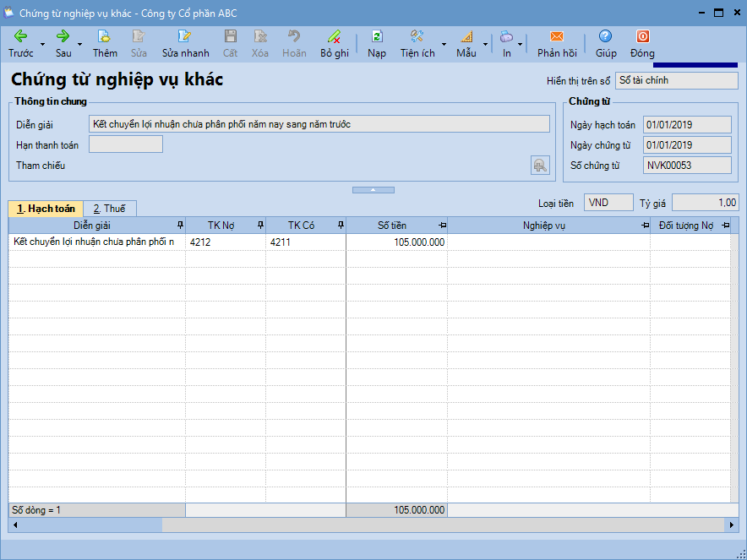Pin the Diễn giải column header
Screen dimensions: 747x560
coord(179,226)
